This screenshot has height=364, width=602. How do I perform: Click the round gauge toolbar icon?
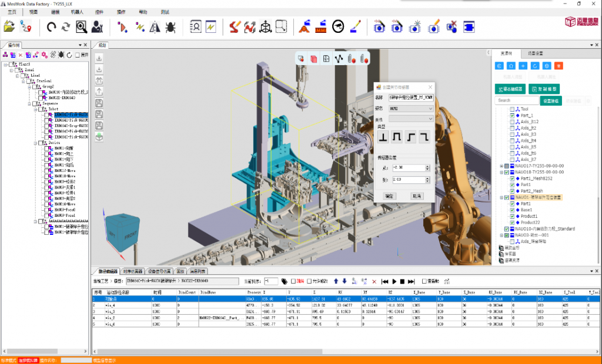(x=338, y=27)
